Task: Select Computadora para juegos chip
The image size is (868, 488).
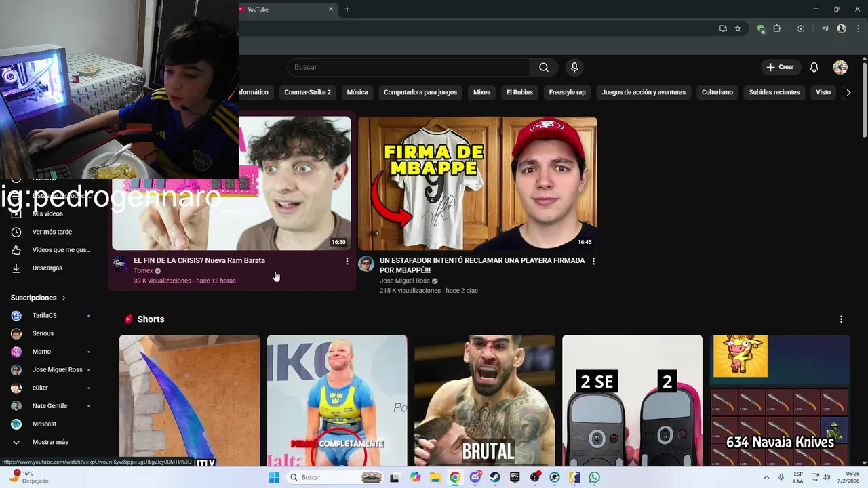Action: (420, 92)
